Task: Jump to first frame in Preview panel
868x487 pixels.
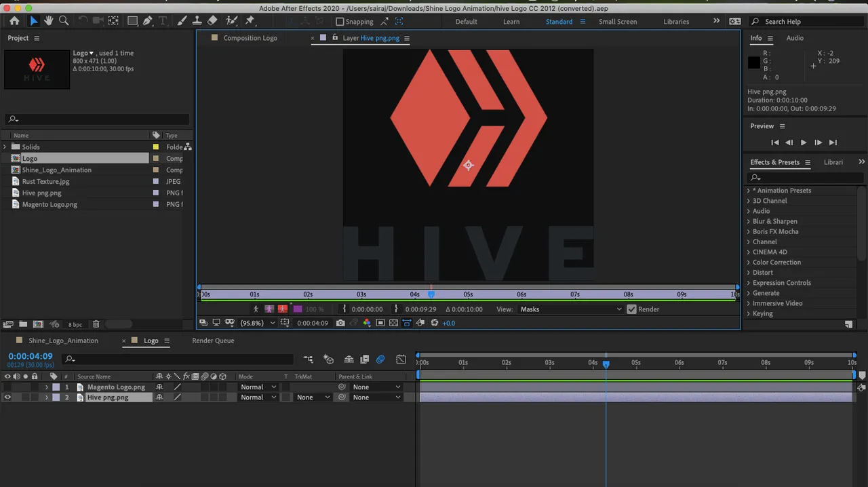Action: click(775, 142)
